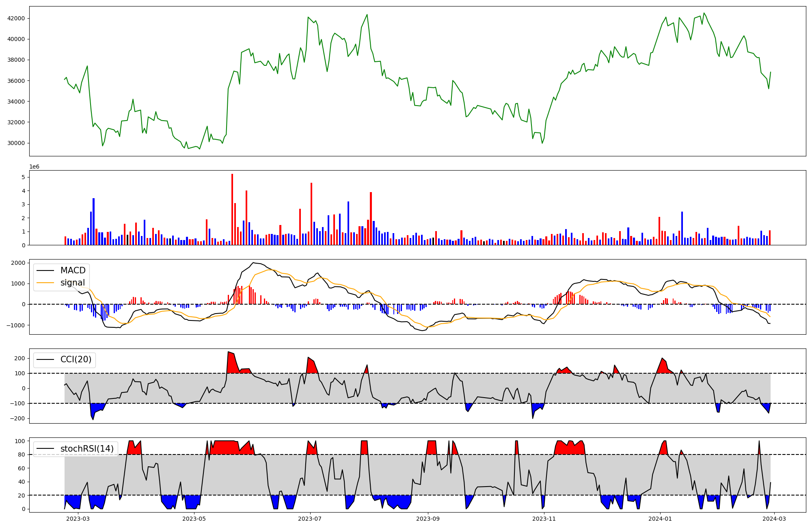
Task: Click the 2023-09 date axis label
Action: [x=428, y=519]
